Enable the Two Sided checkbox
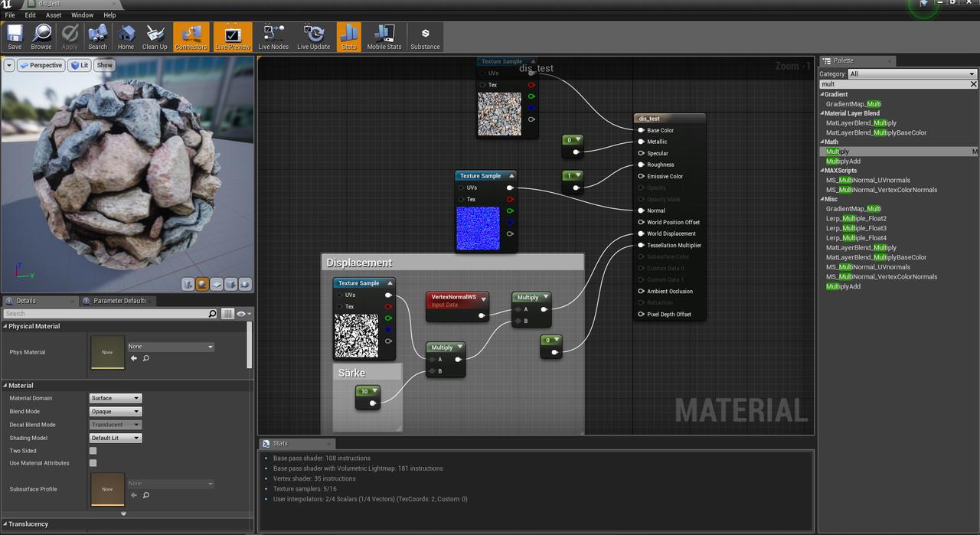This screenshot has height=535, width=980. click(93, 451)
